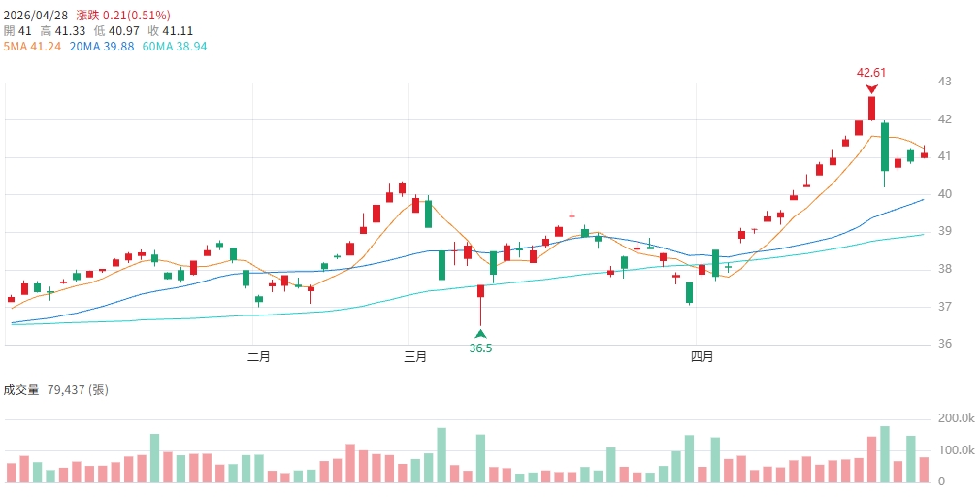This screenshot has width=980, height=497.
Task: Select the 三月 label on the time axis
Action: point(415,356)
